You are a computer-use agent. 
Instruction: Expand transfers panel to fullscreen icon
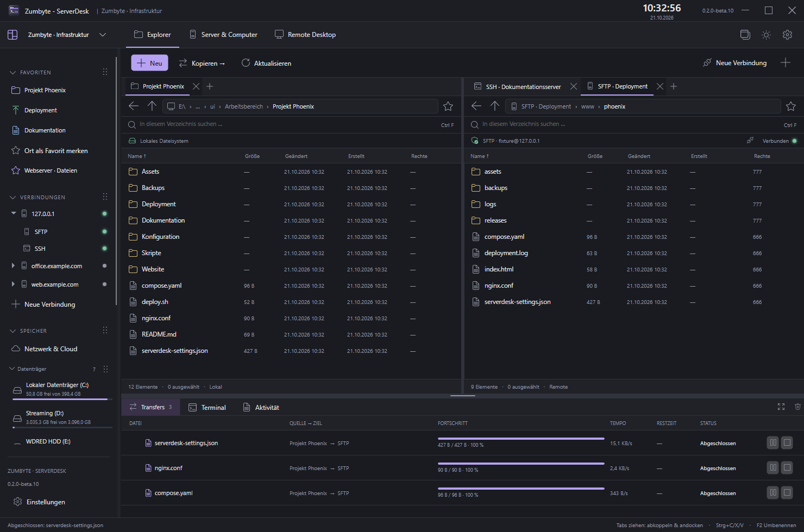click(x=781, y=407)
